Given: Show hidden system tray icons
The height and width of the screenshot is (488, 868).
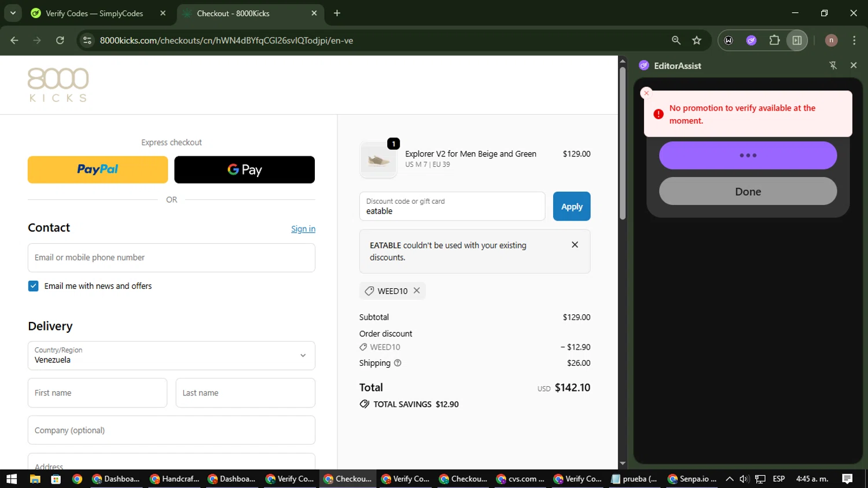Looking at the screenshot, I should click(730, 479).
